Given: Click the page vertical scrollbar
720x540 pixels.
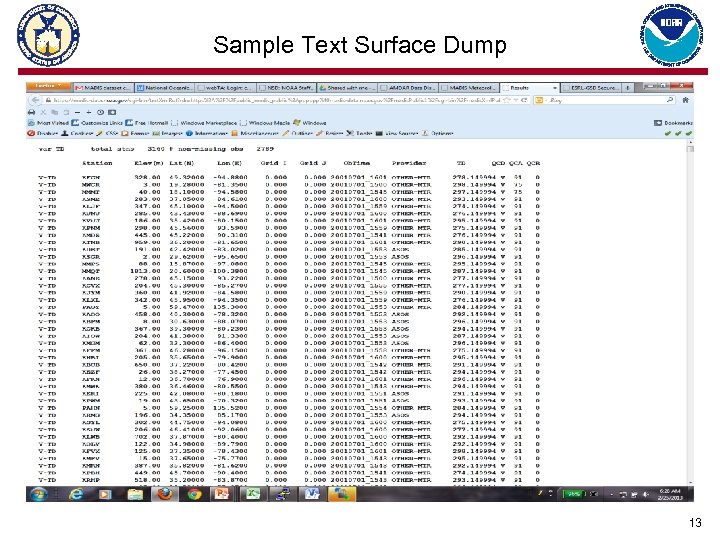Looking at the screenshot, I should [690, 312].
